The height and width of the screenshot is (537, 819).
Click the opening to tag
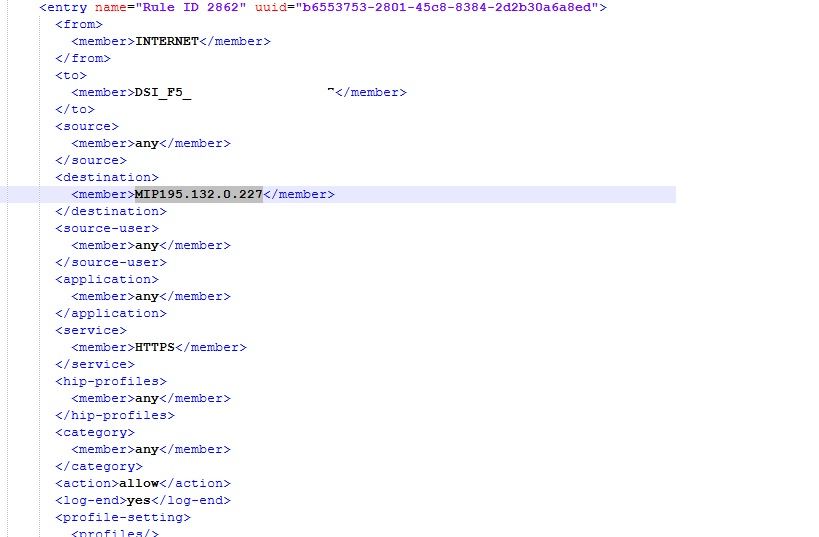pos(71,76)
